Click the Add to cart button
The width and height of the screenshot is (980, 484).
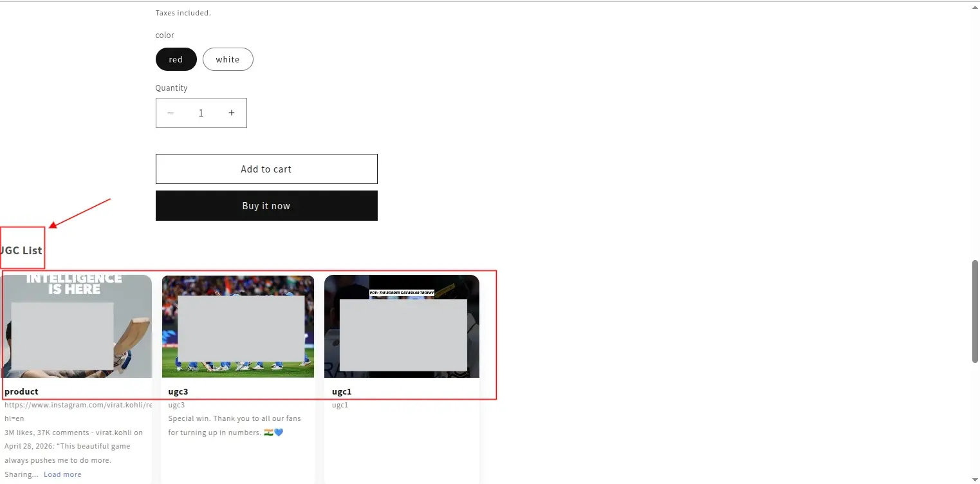pos(266,169)
